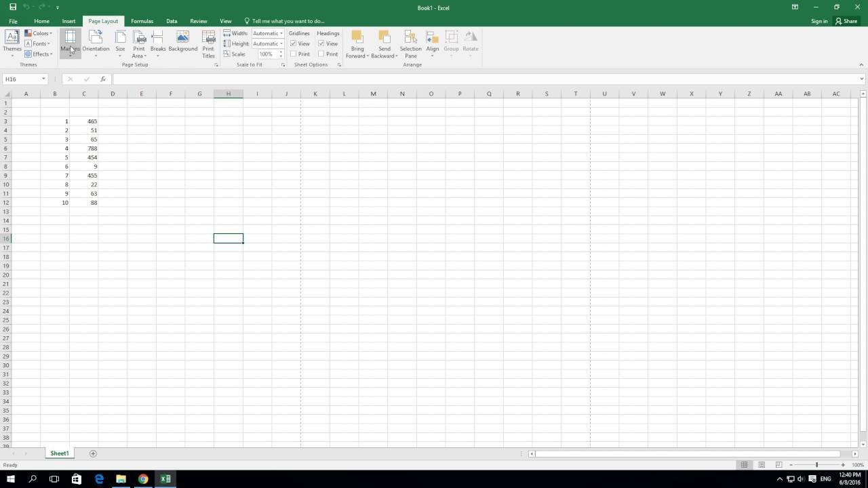Click the Share button
This screenshot has height=488, width=868.
coord(846,21)
